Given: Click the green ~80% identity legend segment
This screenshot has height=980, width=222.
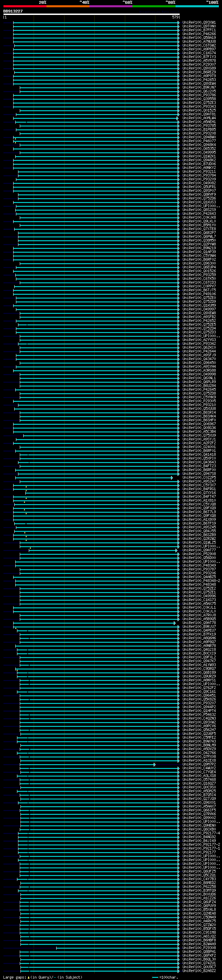Looking at the screenshot, I should (154, 6).
